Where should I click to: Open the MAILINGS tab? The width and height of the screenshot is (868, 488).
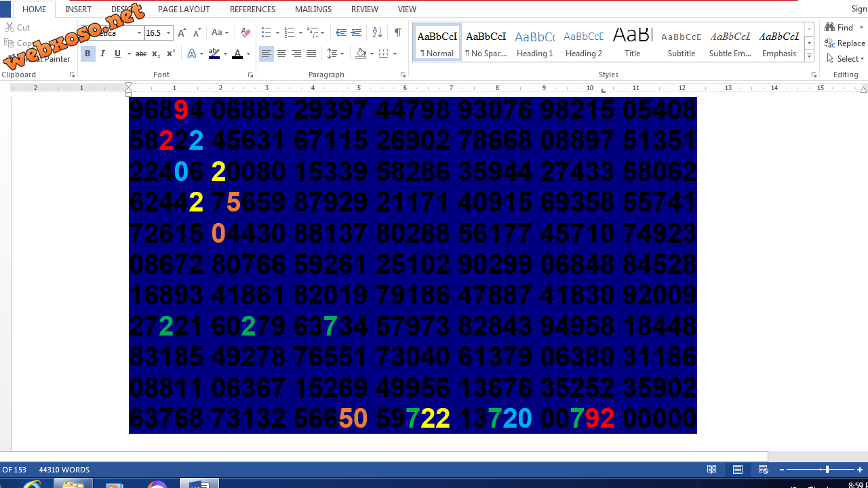pos(313,9)
